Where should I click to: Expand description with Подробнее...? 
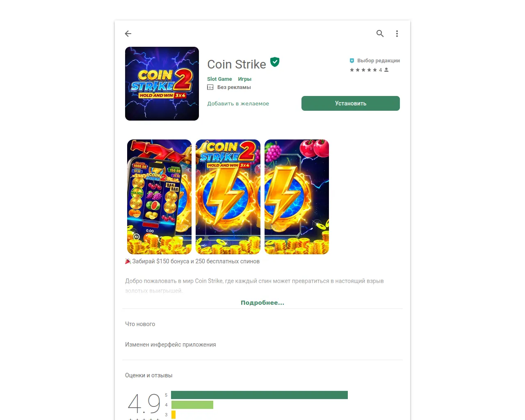pos(262,303)
